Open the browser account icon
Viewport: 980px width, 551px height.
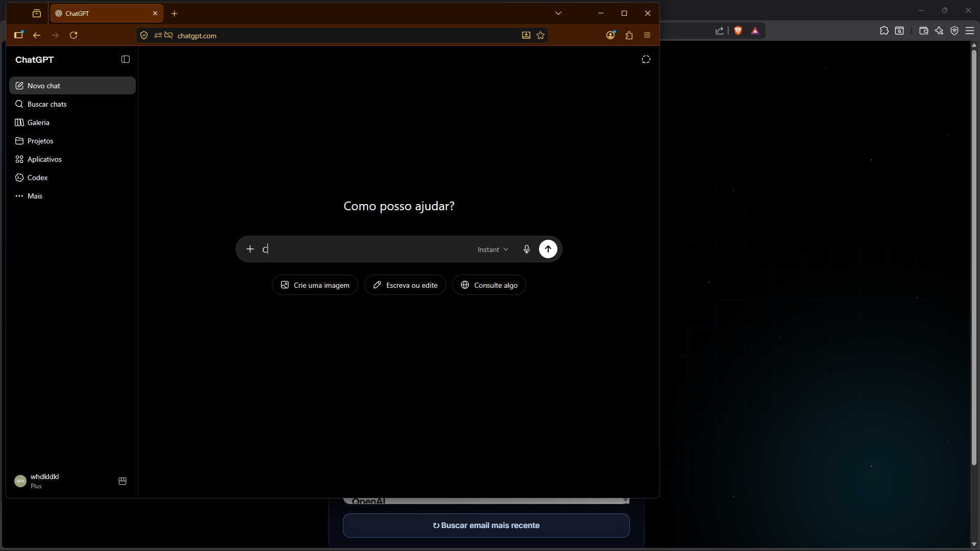point(610,35)
